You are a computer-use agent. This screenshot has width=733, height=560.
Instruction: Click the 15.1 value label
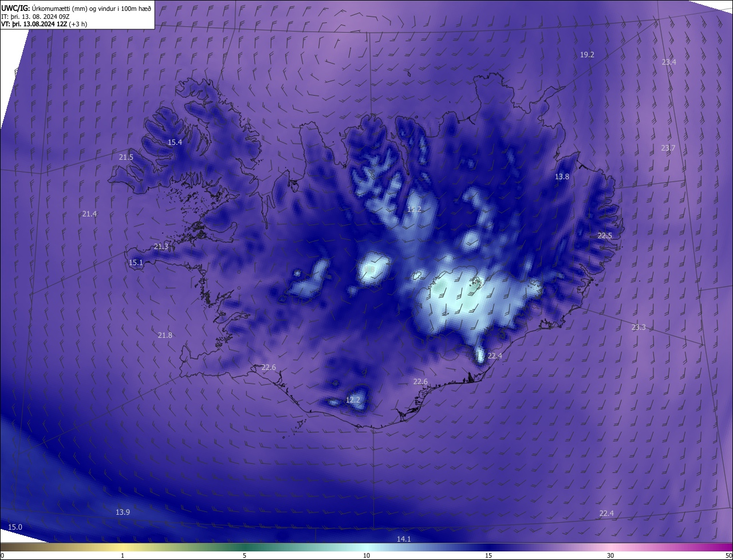point(136,262)
